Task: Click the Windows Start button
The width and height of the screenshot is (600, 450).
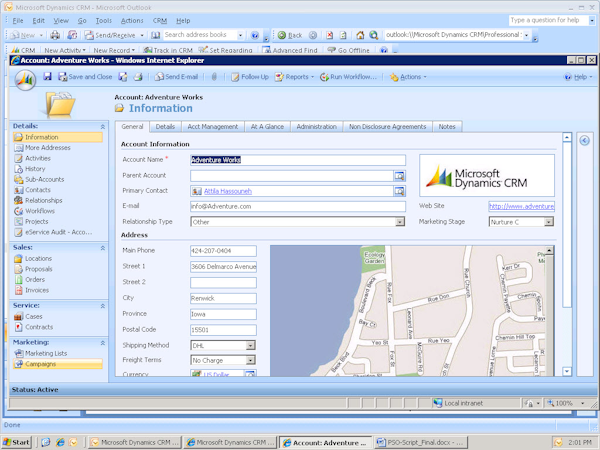Action: [17, 442]
